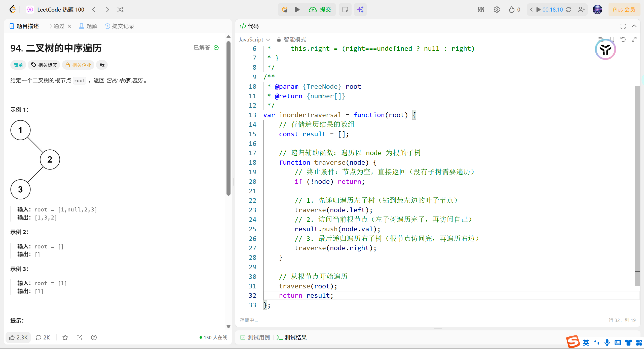Viewport: 644px width, 349px height.
Task: Expand editor to fullscreen arrows icon
Action: point(634,39)
